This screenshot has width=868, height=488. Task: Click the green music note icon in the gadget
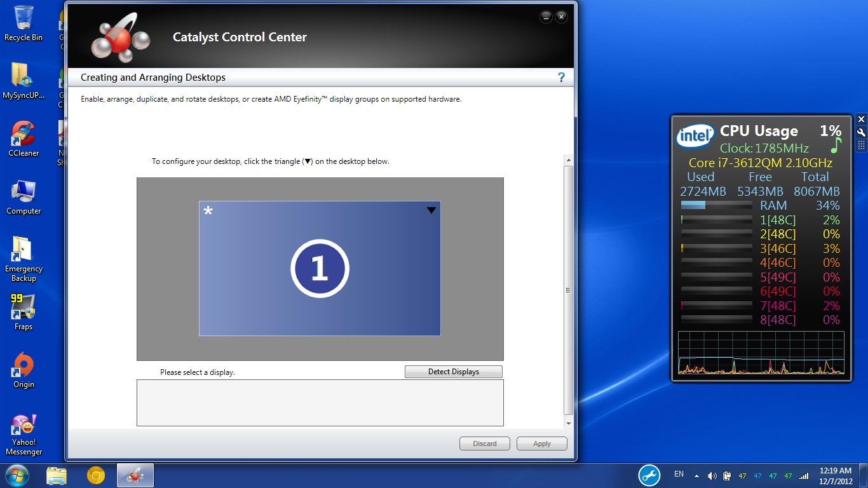click(836, 146)
